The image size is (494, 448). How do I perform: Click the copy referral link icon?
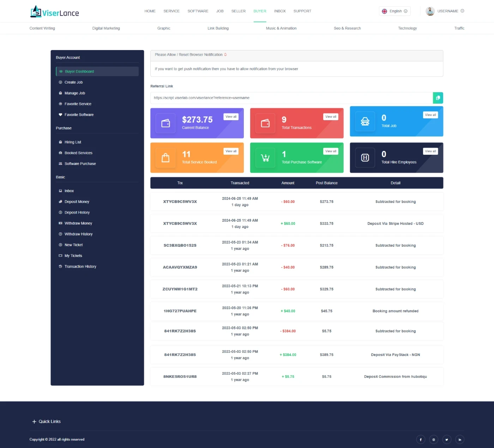click(438, 98)
